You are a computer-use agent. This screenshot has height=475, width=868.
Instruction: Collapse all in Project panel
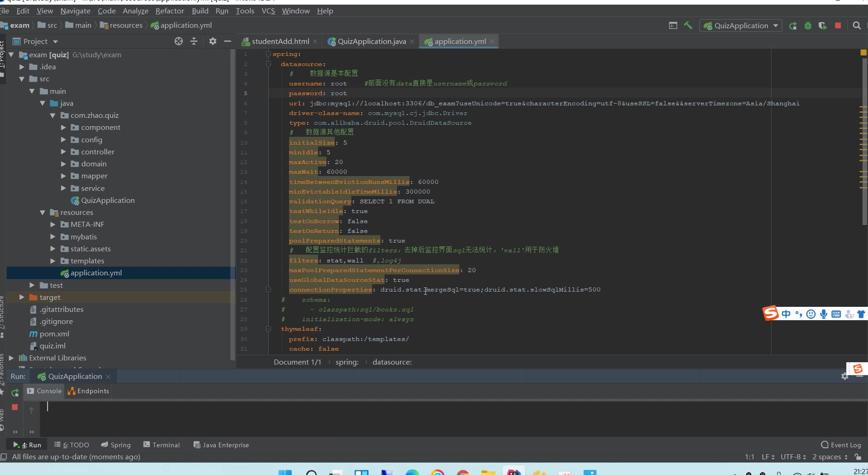click(x=194, y=42)
